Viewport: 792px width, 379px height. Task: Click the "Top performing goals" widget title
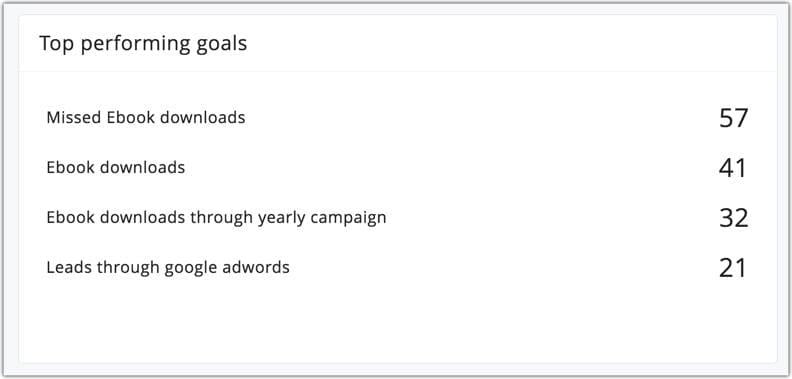pos(143,44)
